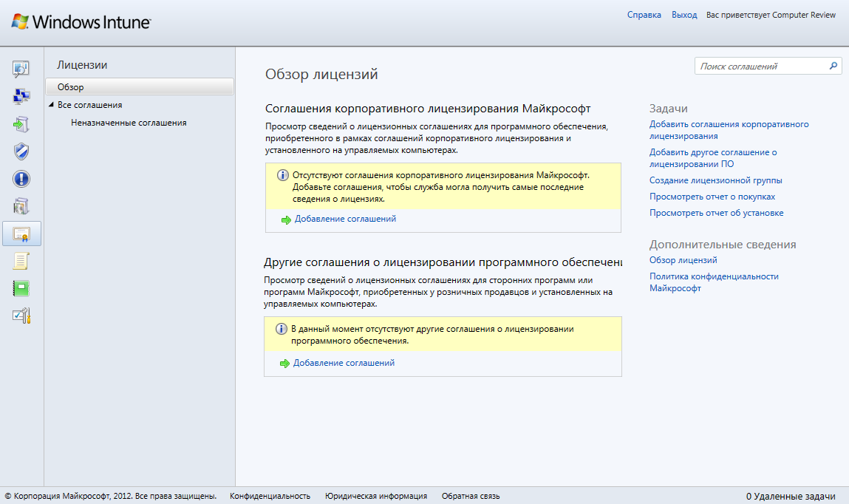Click second Добавление соглашений link under other agreements
Screen dimensions: 849x504
click(x=344, y=363)
